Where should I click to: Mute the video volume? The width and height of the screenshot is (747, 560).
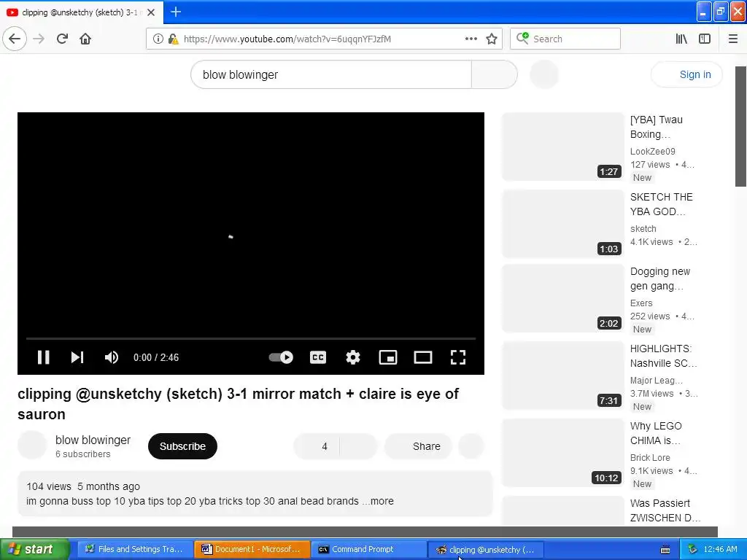pyautogui.click(x=111, y=357)
